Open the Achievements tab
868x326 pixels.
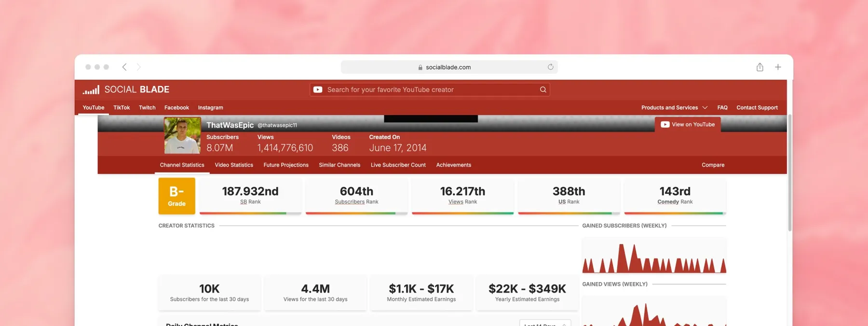pyautogui.click(x=454, y=165)
